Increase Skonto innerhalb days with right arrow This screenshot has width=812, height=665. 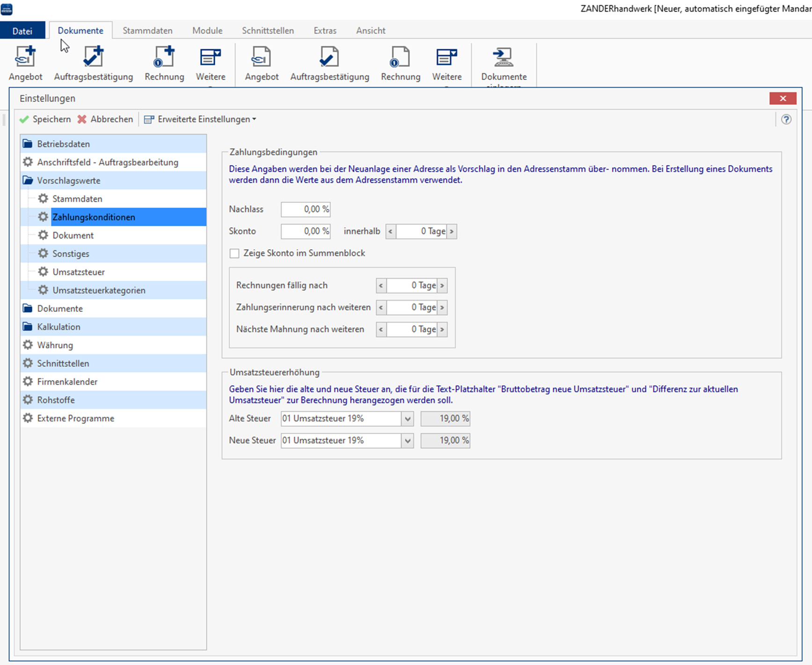click(452, 231)
